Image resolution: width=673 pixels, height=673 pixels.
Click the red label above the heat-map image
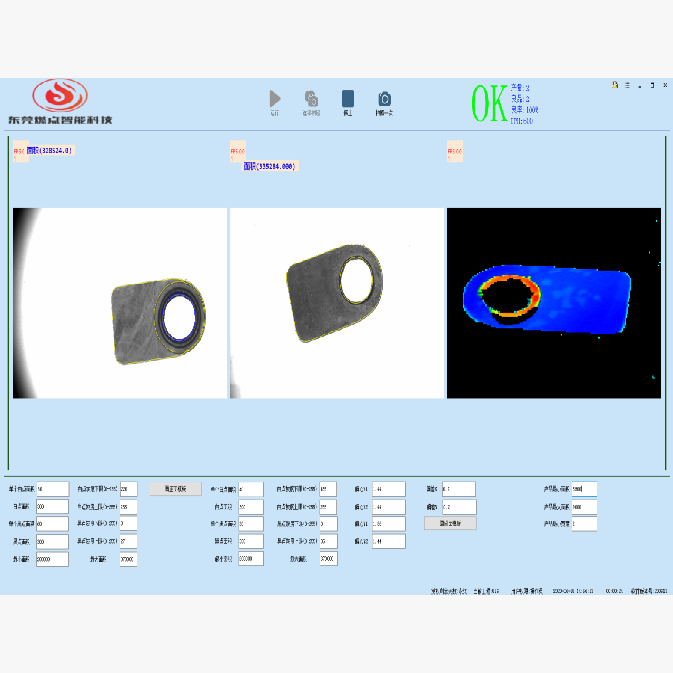[453, 152]
